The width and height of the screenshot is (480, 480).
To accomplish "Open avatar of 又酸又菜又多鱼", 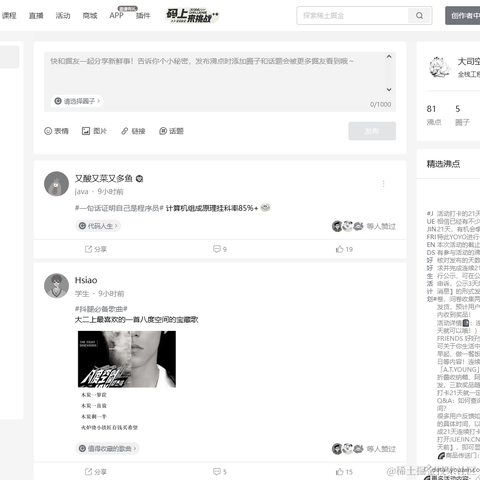I will tap(56, 184).
